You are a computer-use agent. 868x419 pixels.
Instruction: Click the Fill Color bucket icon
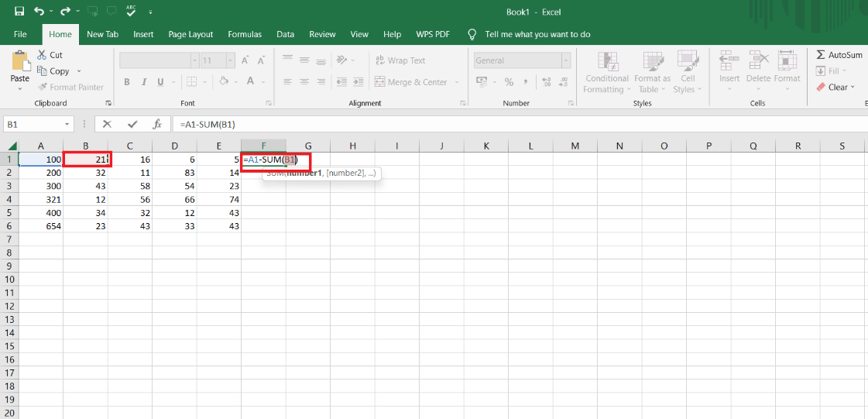point(224,81)
